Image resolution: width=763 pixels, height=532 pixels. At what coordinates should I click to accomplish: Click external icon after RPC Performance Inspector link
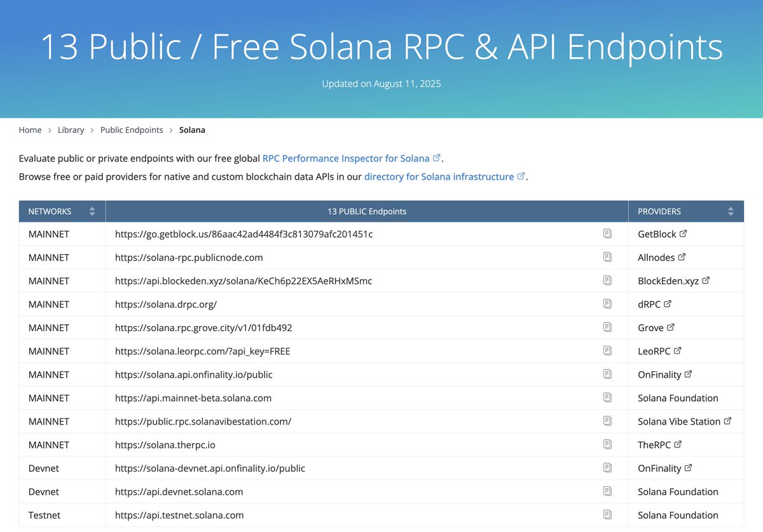tap(437, 158)
